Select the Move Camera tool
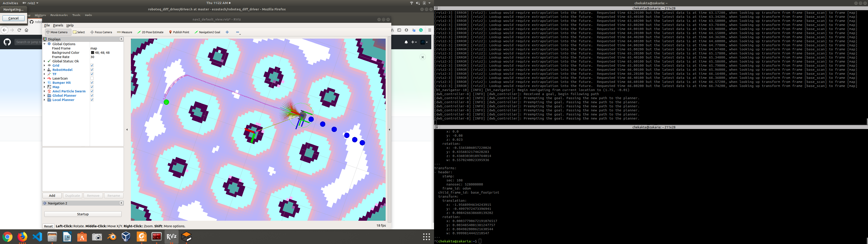This screenshot has width=868, height=244. [x=57, y=32]
